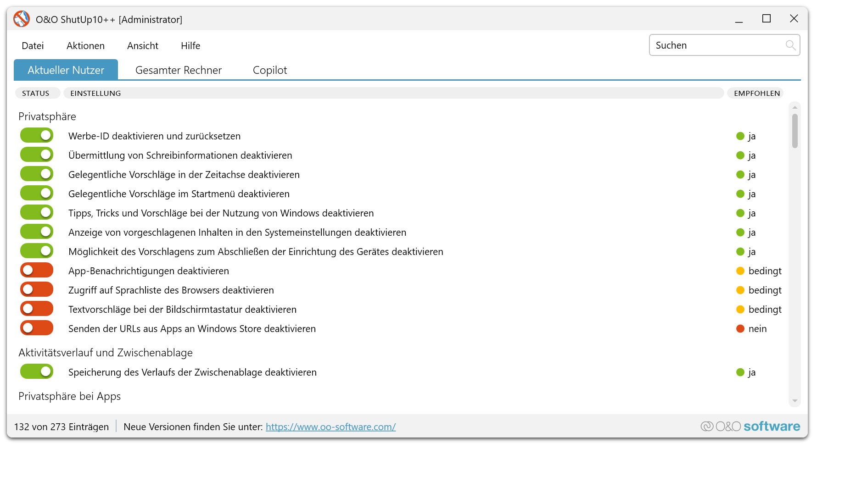This screenshot has height=504, width=856.
Task: Open the Aktionen menu
Action: click(x=85, y=45)
